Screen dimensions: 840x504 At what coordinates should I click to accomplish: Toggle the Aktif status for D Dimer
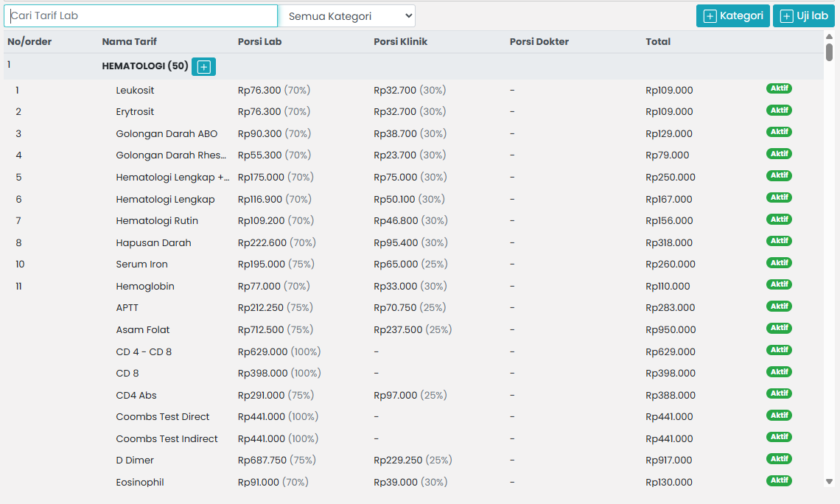pos(779,458)
